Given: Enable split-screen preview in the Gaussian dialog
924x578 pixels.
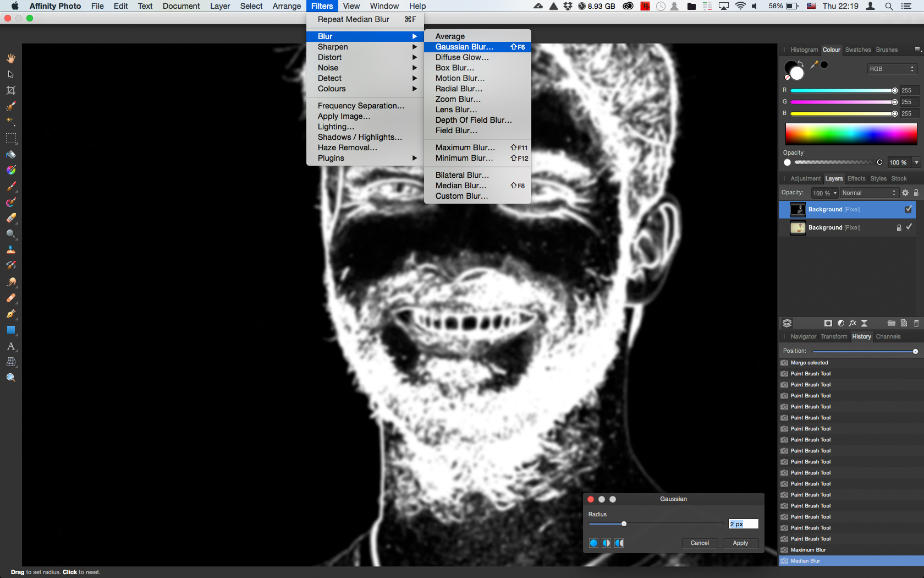Looking at the screenshot, I should point(606,543).
